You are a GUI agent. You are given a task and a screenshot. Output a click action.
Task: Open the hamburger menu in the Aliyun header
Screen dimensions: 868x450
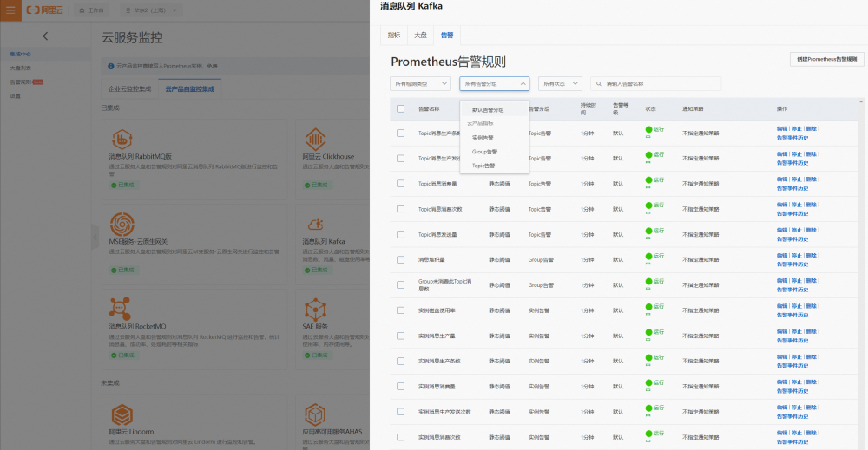pyautogui.click(x=10, y=10)
